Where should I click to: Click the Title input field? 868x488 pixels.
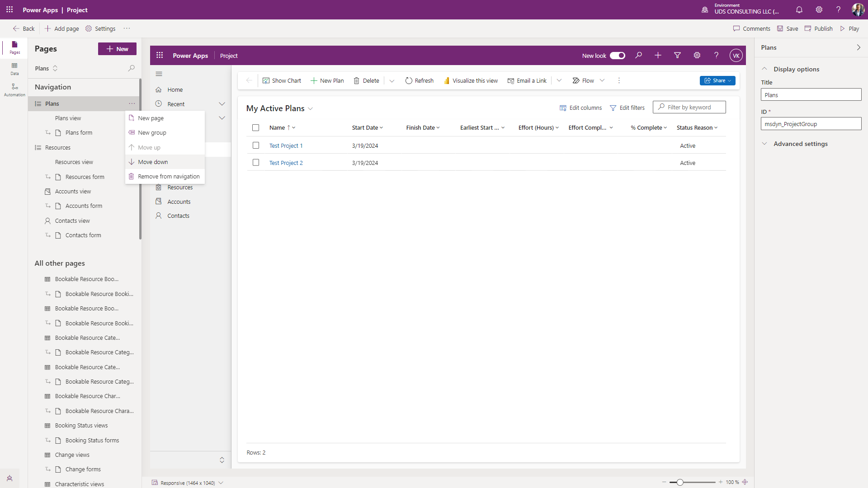coord(811,95)
